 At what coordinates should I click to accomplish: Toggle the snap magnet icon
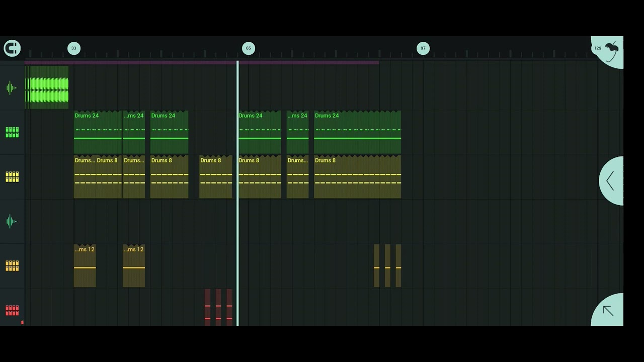12,48
